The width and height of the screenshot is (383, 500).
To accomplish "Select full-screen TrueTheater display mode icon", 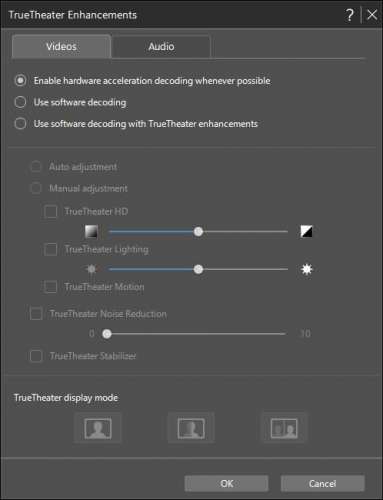I will click(x=98, y=428).
